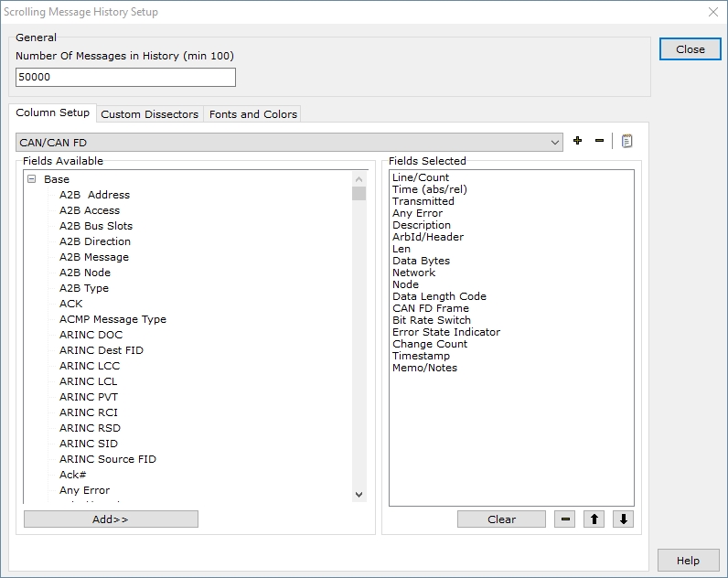Viewport: 728px width, 578px height.
Task: Remove selected field with minus button beside Clear
Action: 565,519
